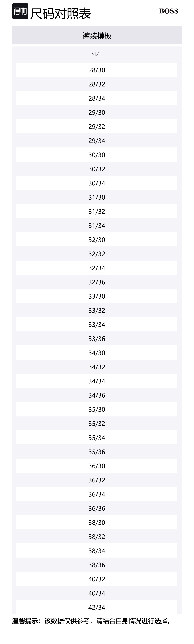The width and height of the screenshot is (194, 644).
Task: Select the 裤装模板 header tab
Action: (97, 36)
